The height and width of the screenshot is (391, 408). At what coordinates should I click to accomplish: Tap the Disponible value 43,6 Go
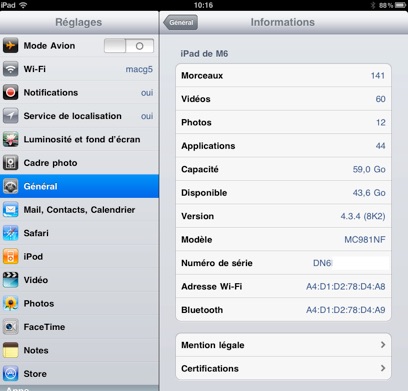coord(369,193)
